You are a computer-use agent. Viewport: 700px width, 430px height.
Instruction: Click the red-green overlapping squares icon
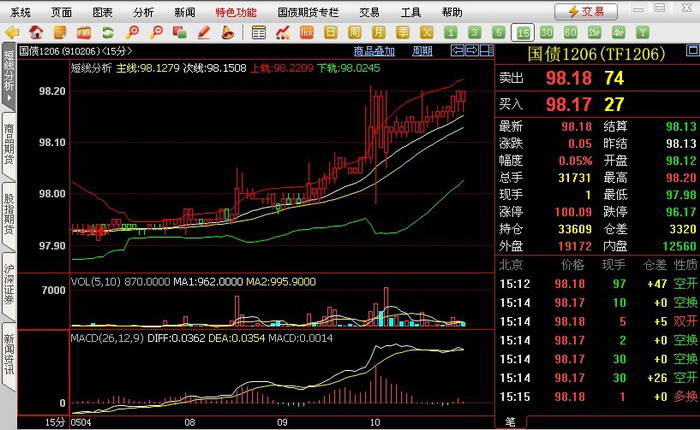[x=179, y=33]
